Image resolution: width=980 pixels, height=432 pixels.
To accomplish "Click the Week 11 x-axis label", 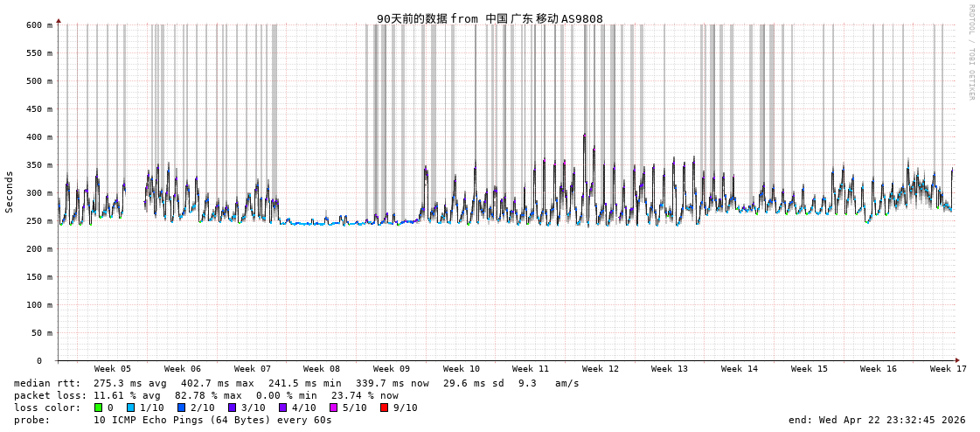I will pyautogui.click(x=531, y=369).
